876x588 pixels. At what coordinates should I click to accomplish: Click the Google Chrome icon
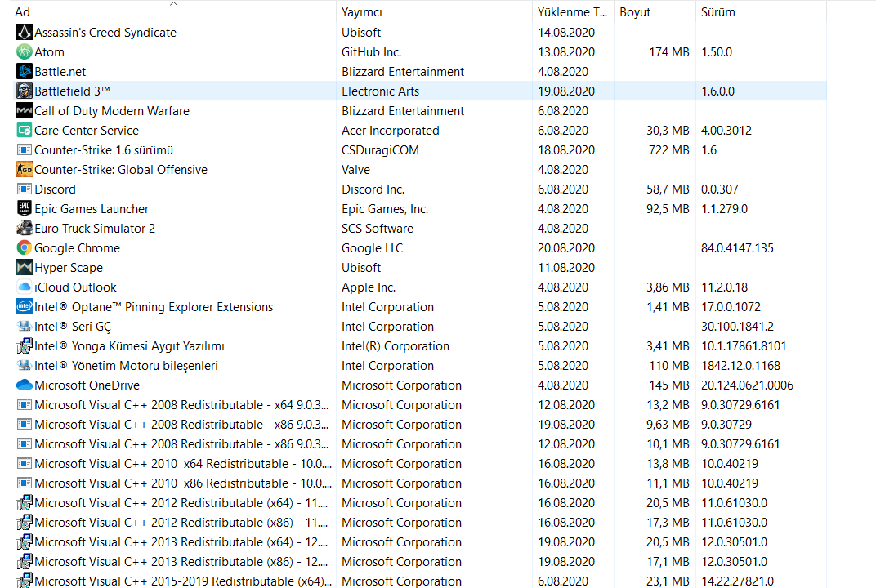point(24,248)
